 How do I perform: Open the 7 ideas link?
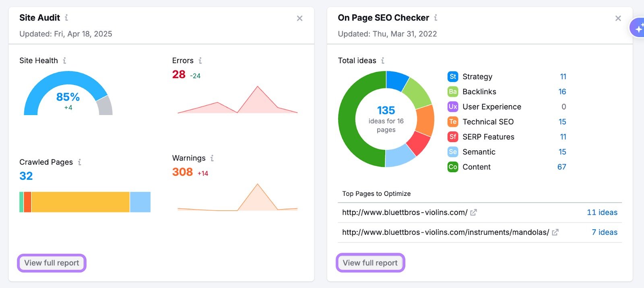pyautogui.click(x=604, y=232)
